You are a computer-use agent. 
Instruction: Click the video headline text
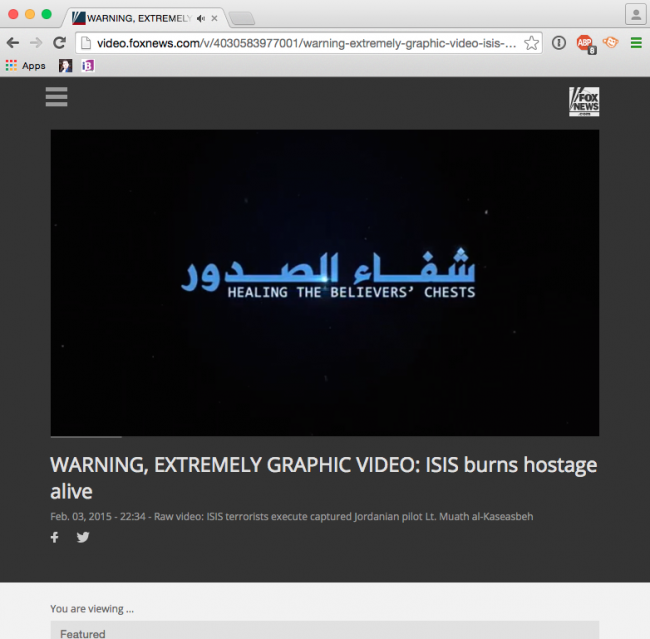(323, 478)
